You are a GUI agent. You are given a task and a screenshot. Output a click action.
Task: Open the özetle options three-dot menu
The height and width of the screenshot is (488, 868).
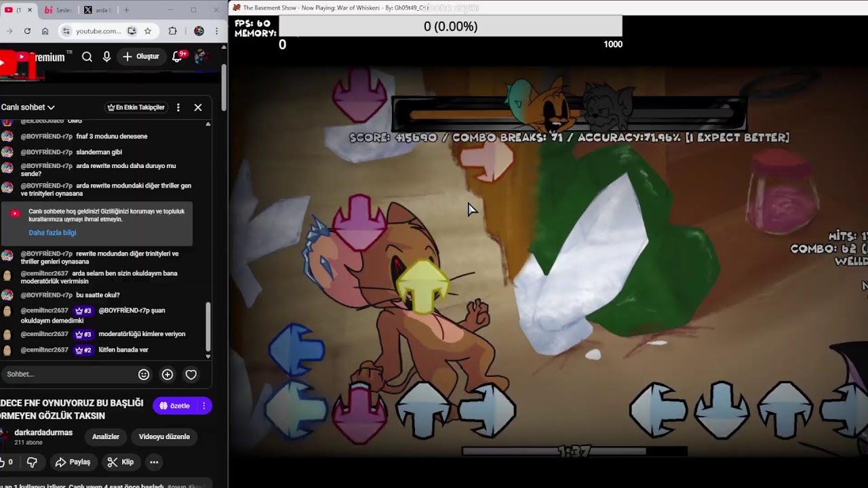[204, 405]
